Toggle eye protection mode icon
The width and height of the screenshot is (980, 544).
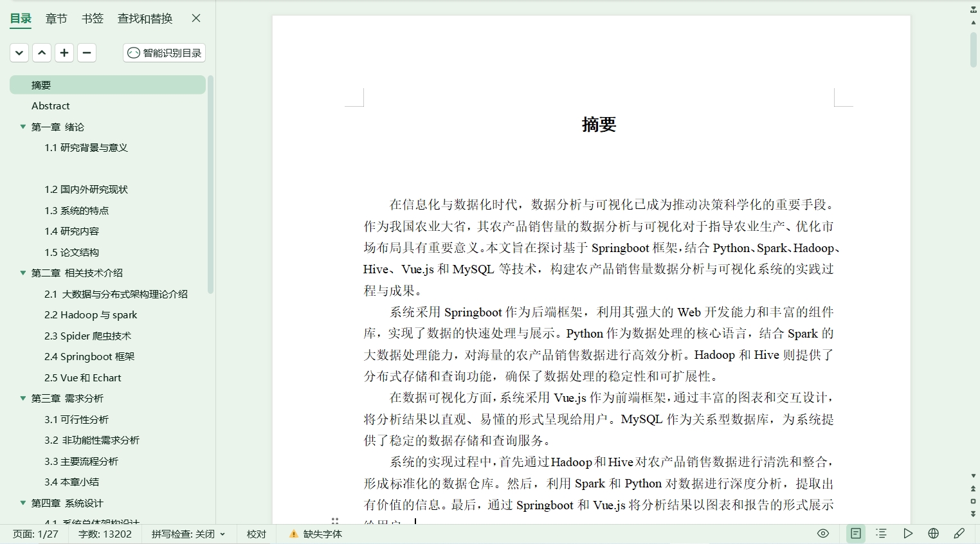click(823, 534)
